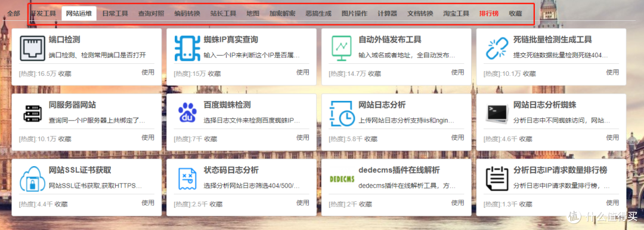The image size is (644, 230).
Task: Click 使用 on the 同服务器网站 card
Action: click(x=148, y=137)
